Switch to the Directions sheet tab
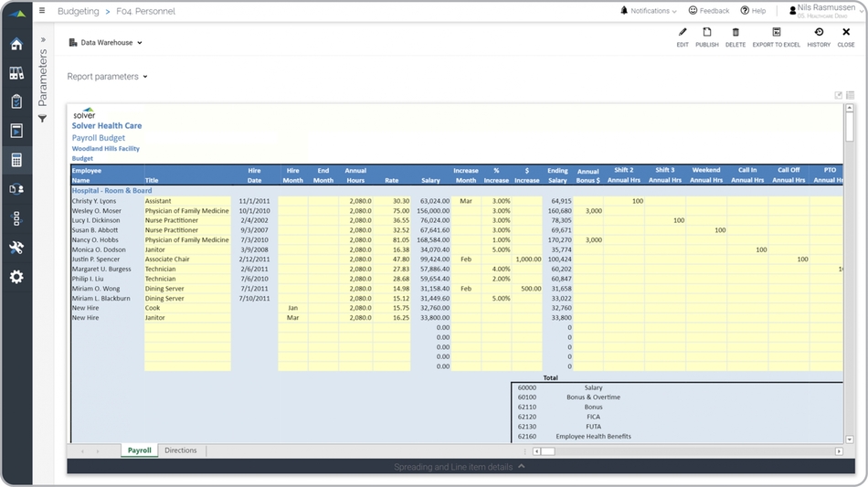Viewport: 868px width, 487px height. click(181, 450)
